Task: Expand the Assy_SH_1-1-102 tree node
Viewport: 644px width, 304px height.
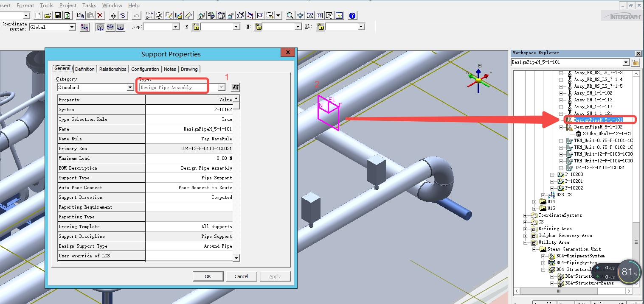Action: (x=561, y=93)
